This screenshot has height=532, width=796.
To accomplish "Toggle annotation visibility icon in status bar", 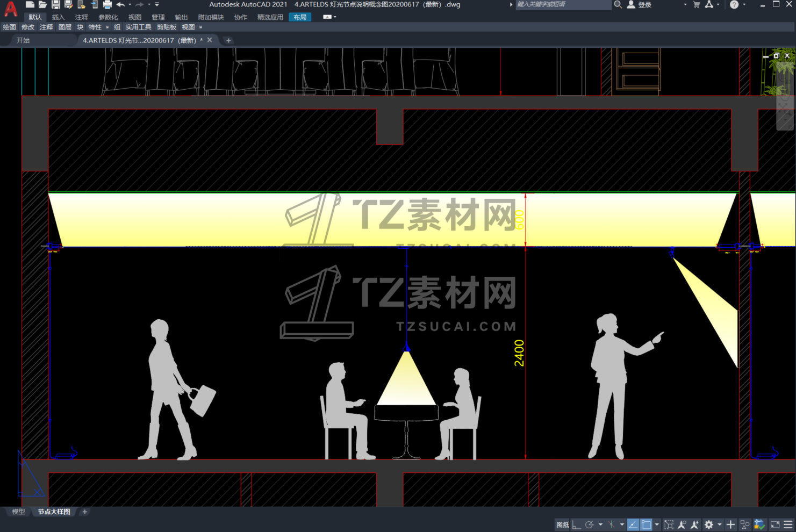I will point(682,524).
